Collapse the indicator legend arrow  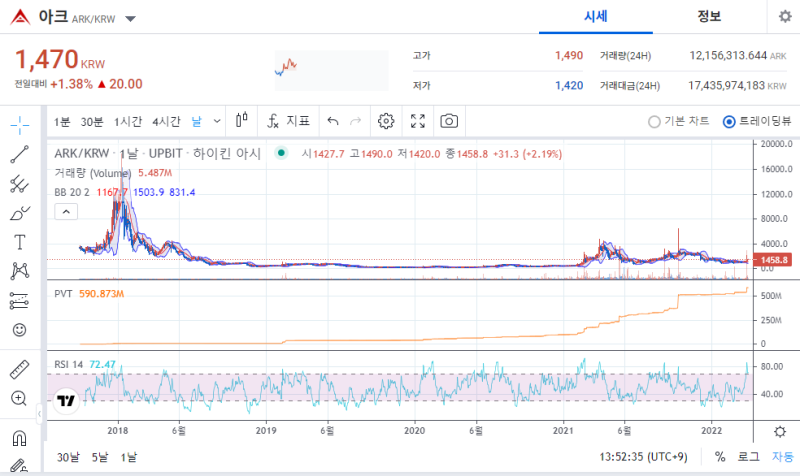tap(66, 211)
